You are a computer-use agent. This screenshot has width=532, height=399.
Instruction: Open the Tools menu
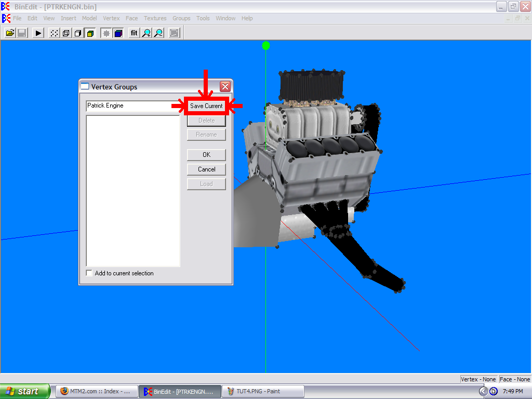pos(203,18)
